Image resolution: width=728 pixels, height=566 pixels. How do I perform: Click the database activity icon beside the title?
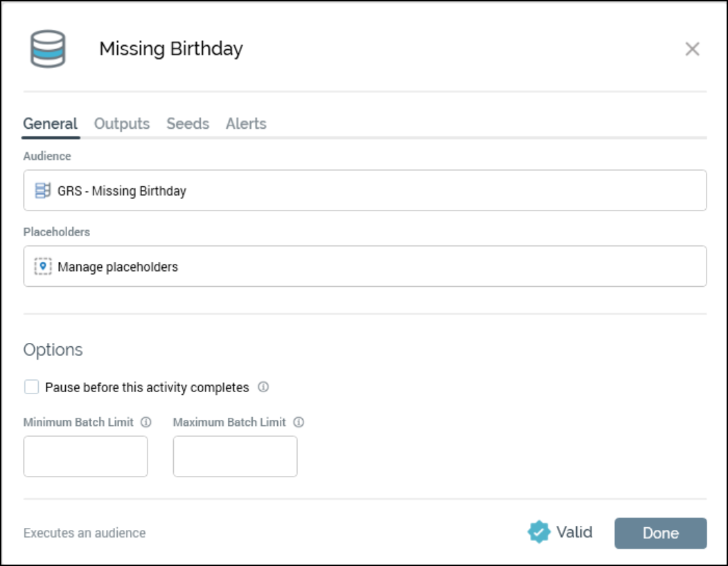pos(48,49)
